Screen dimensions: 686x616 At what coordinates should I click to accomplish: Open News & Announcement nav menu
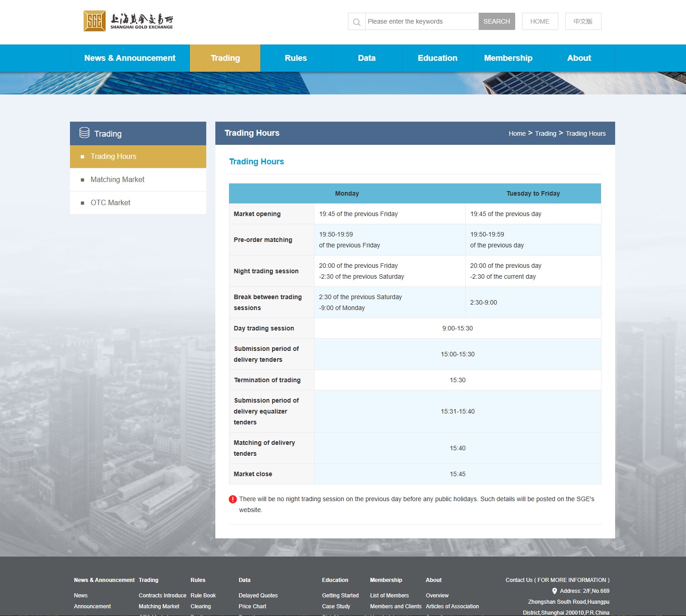click(x=130, y=58)
